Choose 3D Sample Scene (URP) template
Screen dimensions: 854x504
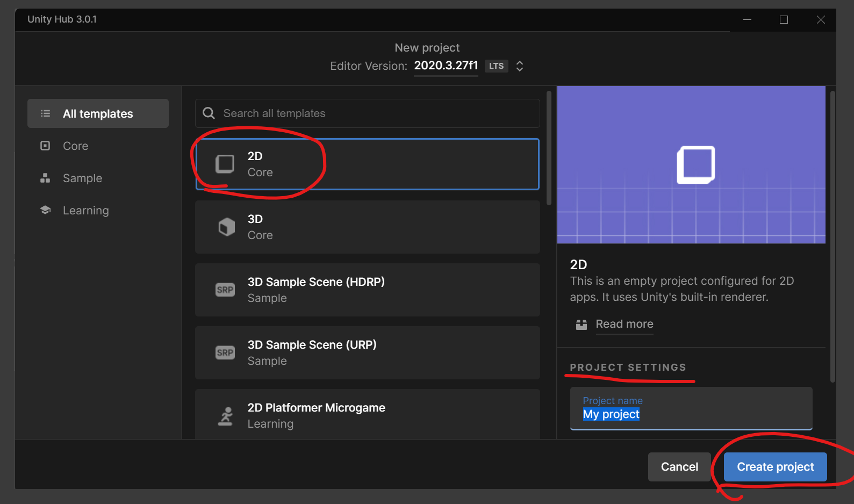pos(367,352)
